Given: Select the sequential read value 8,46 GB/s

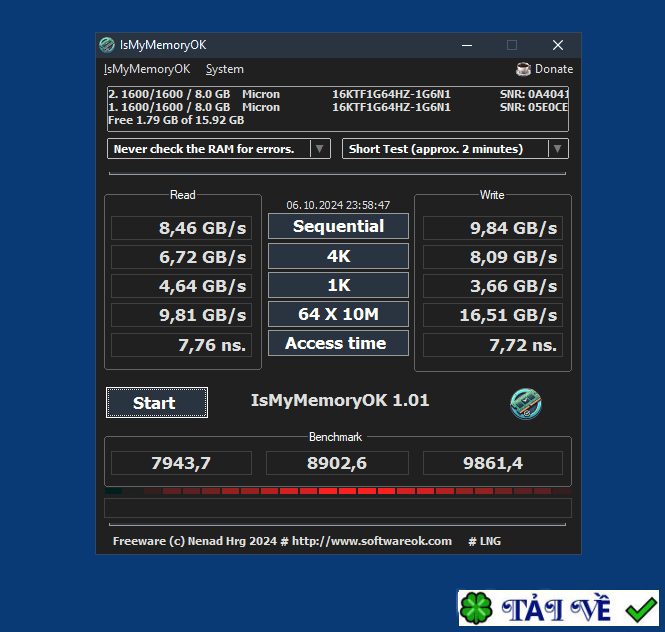Looking at the screenshot, I should click(182, 228).
